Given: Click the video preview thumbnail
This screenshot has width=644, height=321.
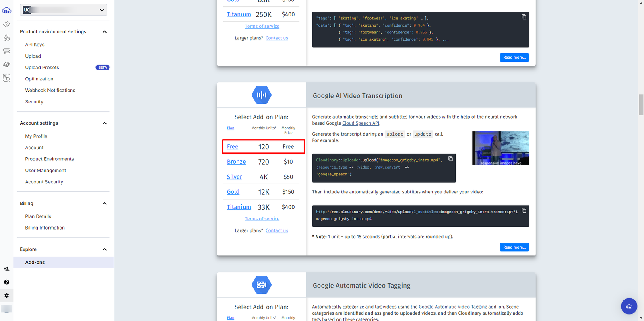Looking at the screenshot, I should [x=501, y=148].
